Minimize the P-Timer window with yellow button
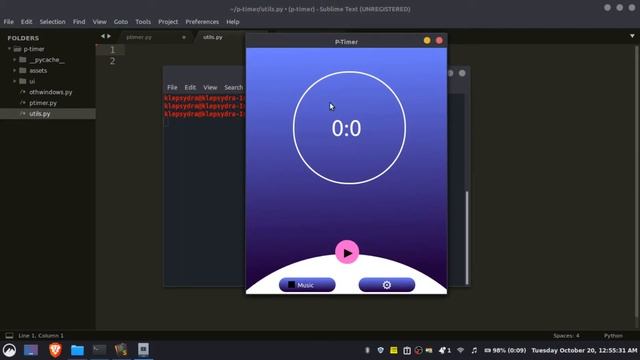640x360 pixels. click(427, 40)
